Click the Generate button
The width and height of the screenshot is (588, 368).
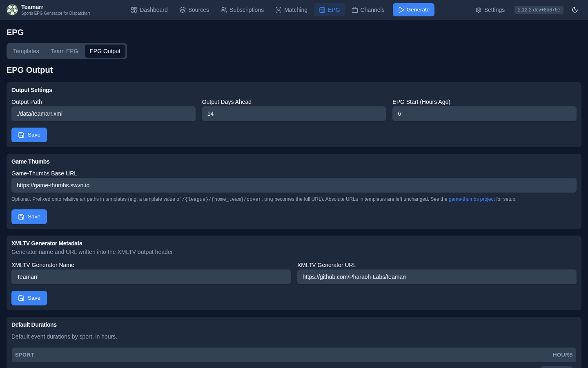point(414,10)
